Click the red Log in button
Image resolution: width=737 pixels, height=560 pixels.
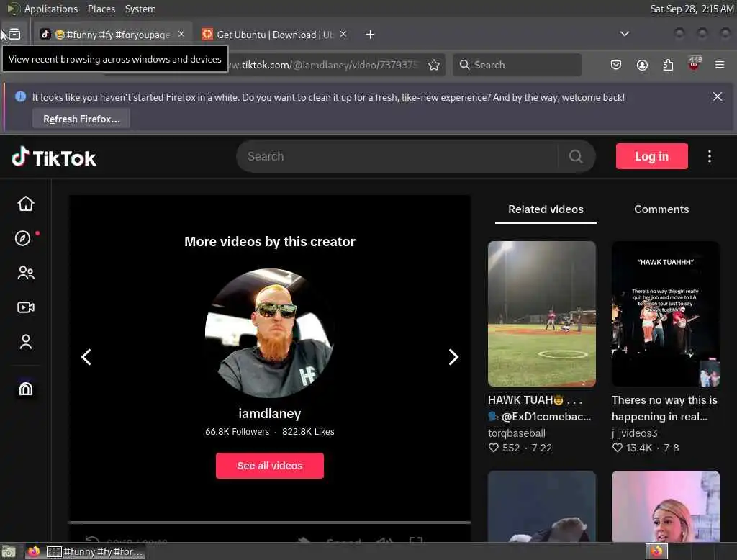tap(651, 156)
